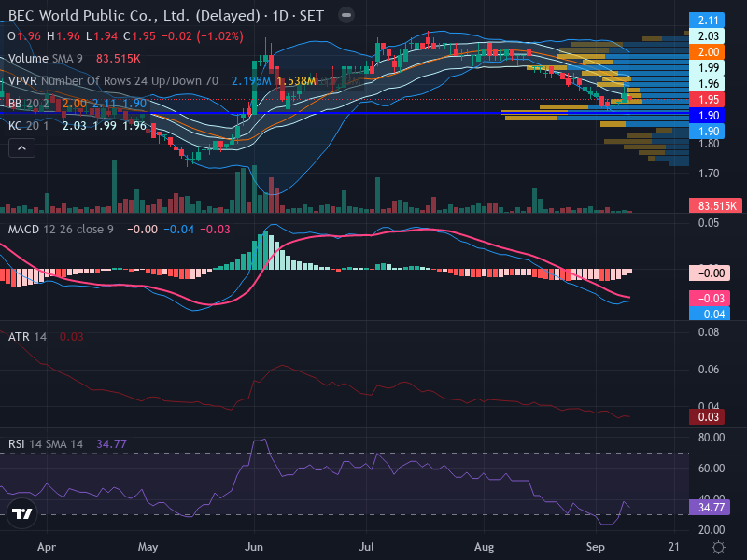Click the ATR 14 indicator label
The height and width of the screenshot is (560, 747).
point(28,337)
